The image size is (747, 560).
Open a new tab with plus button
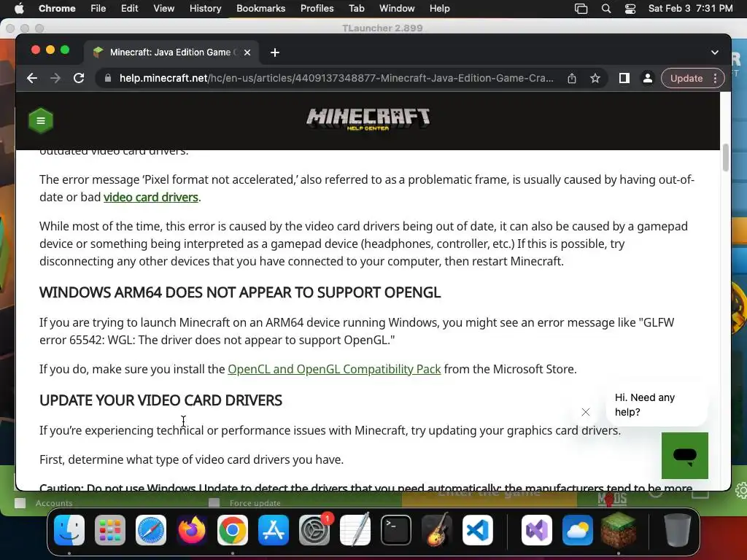point(274,52)
